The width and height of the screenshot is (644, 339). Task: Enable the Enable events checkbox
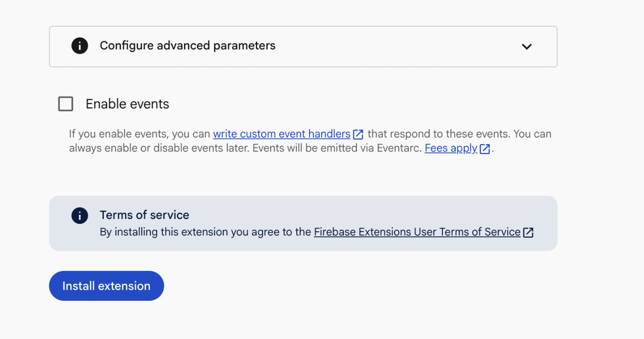(66, 104)
